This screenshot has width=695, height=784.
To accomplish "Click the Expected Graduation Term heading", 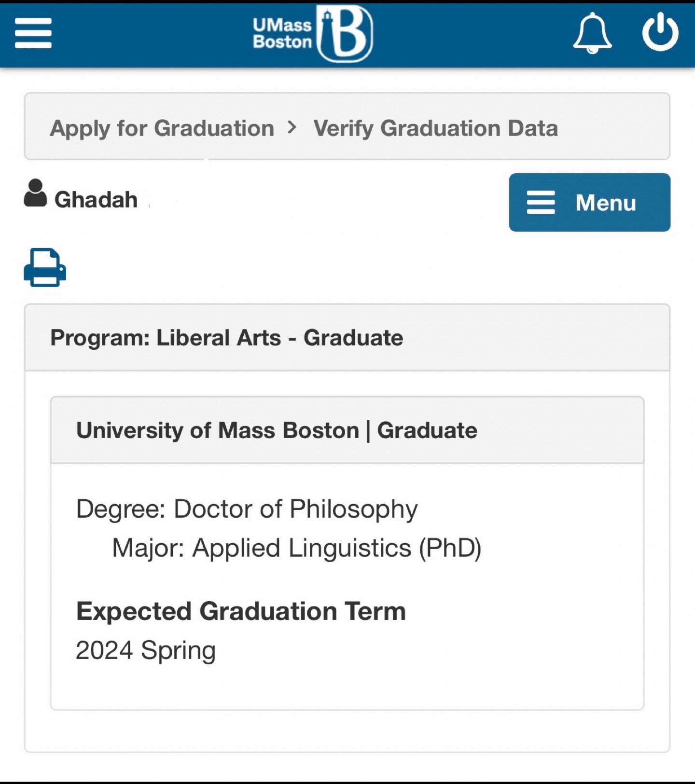I will click(241, 611).
